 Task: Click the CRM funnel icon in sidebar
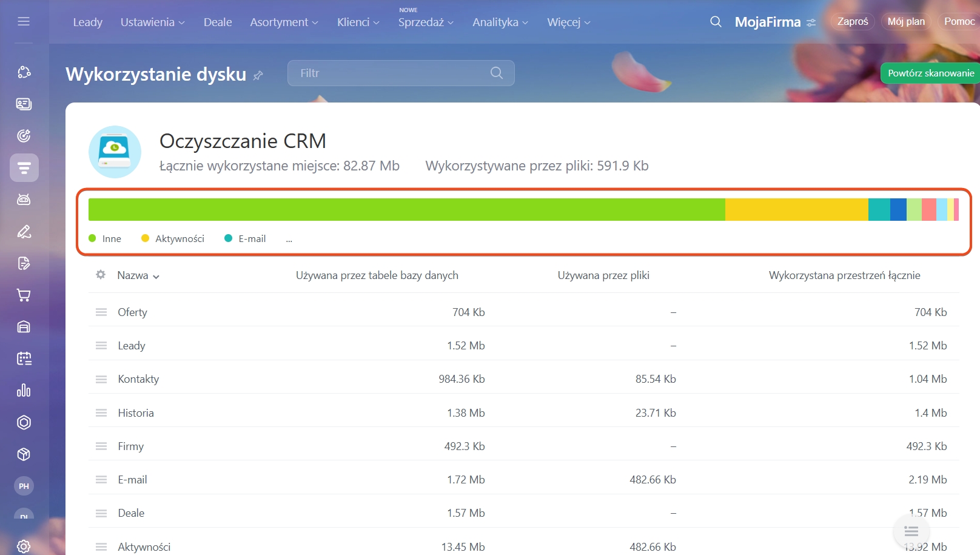(24, 168)
